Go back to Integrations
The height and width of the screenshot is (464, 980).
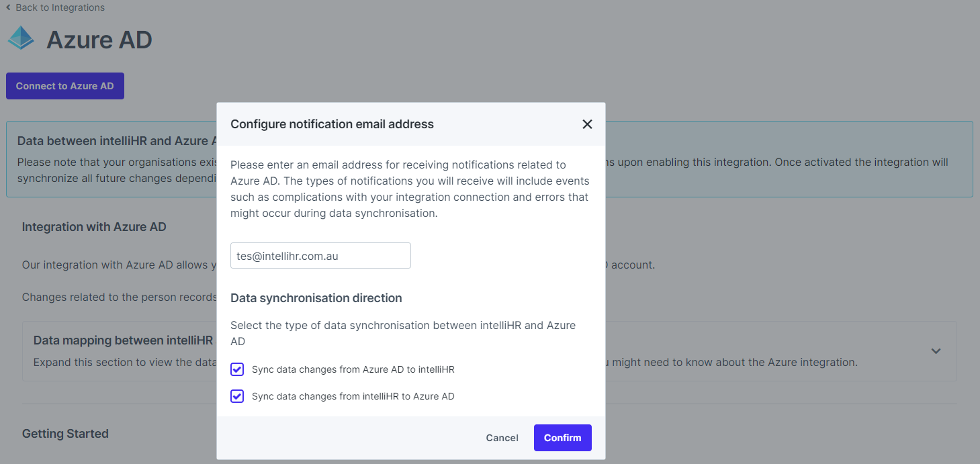[59, 8]
